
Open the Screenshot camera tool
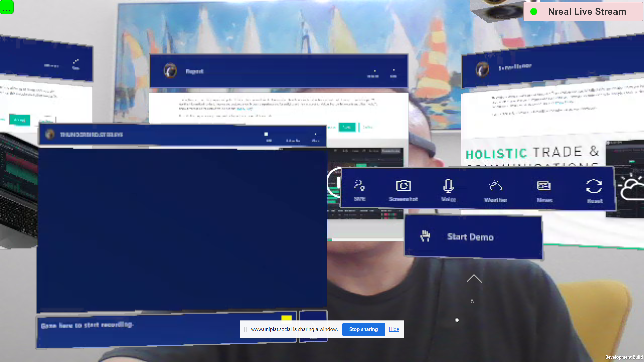click(404, 185)
